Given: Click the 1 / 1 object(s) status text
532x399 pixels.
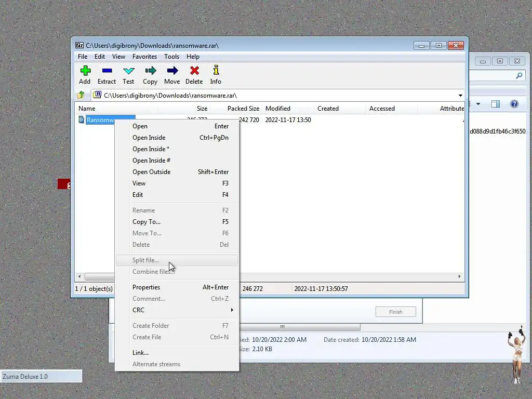Looking at the screenshot, I should coord(94,289).
